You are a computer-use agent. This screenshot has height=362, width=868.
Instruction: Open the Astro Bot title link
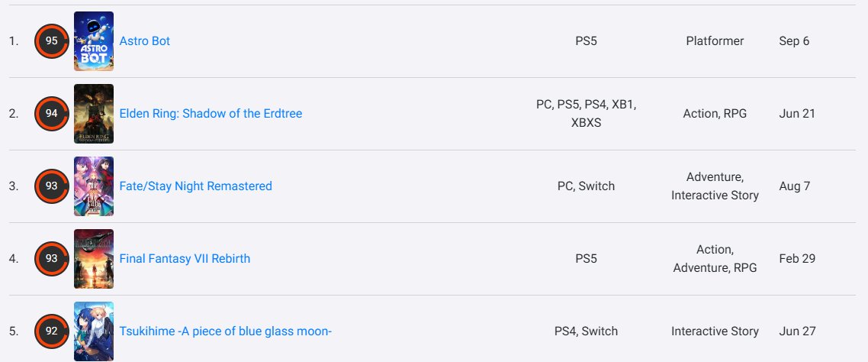(x=145, y=41)
